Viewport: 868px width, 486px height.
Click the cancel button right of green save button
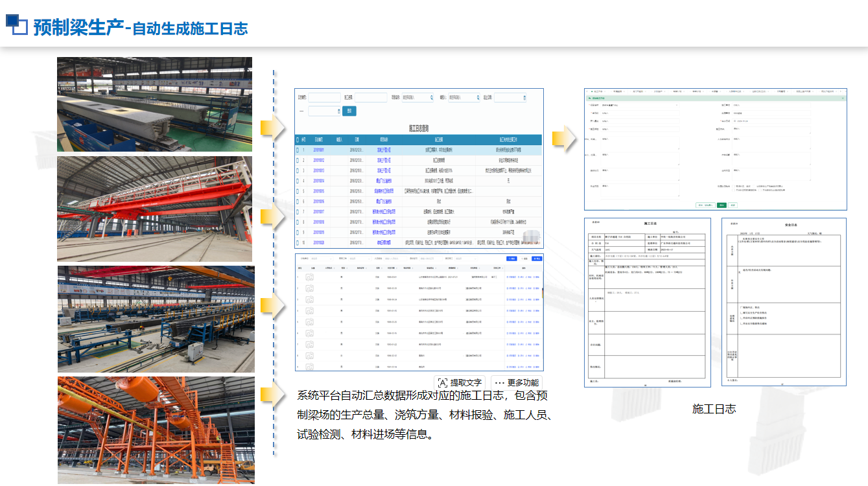click(x=733, y=205)
